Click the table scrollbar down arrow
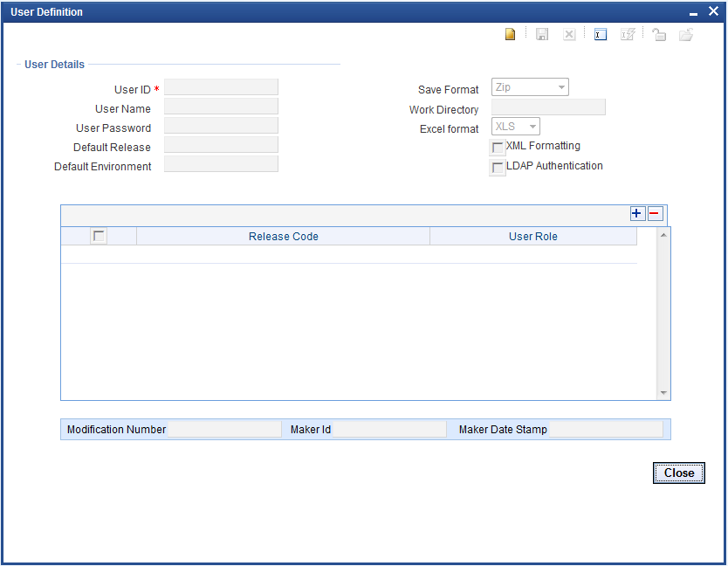This screenshot has height=566, width=728. [663, 393]
